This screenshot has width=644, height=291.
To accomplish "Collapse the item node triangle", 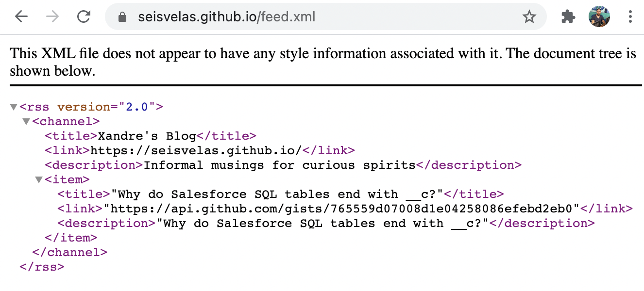I will coord(39,179).
